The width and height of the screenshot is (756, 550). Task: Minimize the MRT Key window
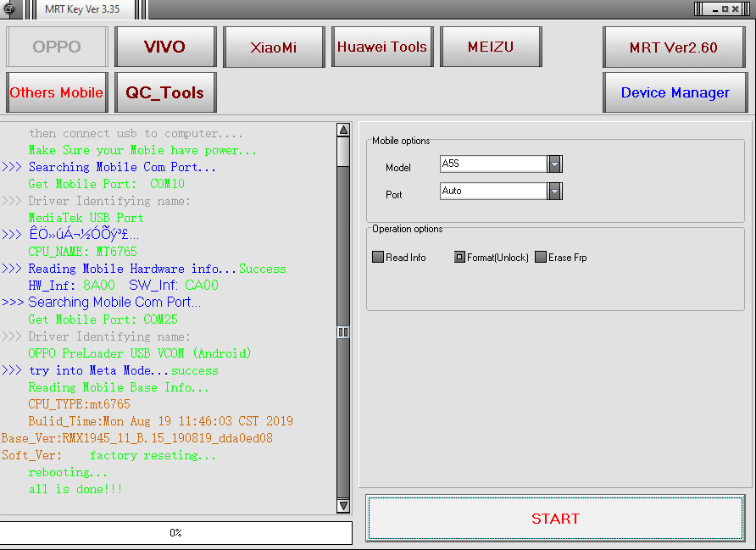pyautogui.click(x=715, y=9)
